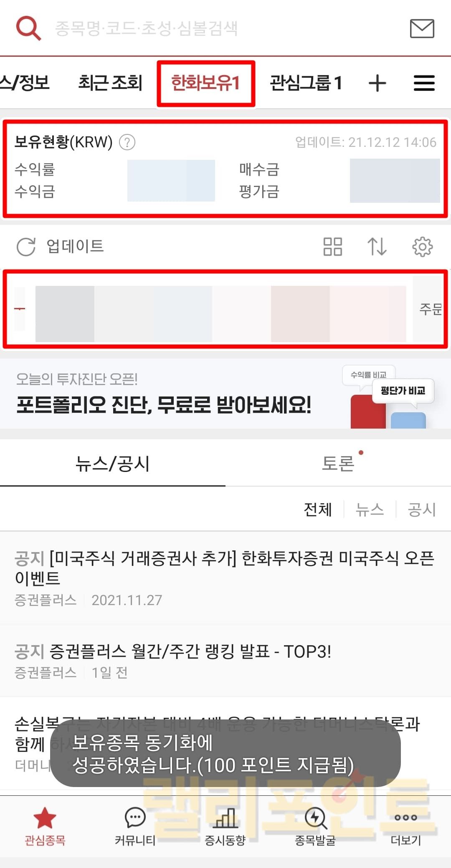The height and width of the screenshot is (868, 451).
Task: Click the search input field
Action: click(x=225, y=28)
